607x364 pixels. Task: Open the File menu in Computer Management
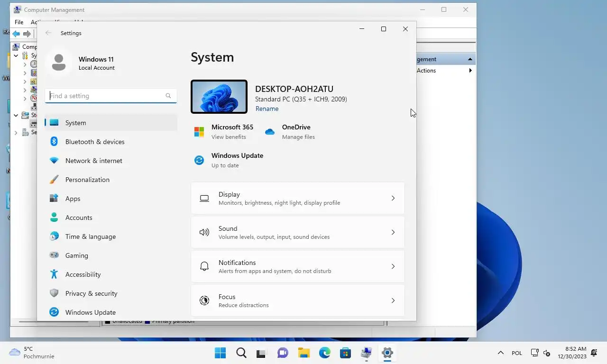[x=19, y=22]
